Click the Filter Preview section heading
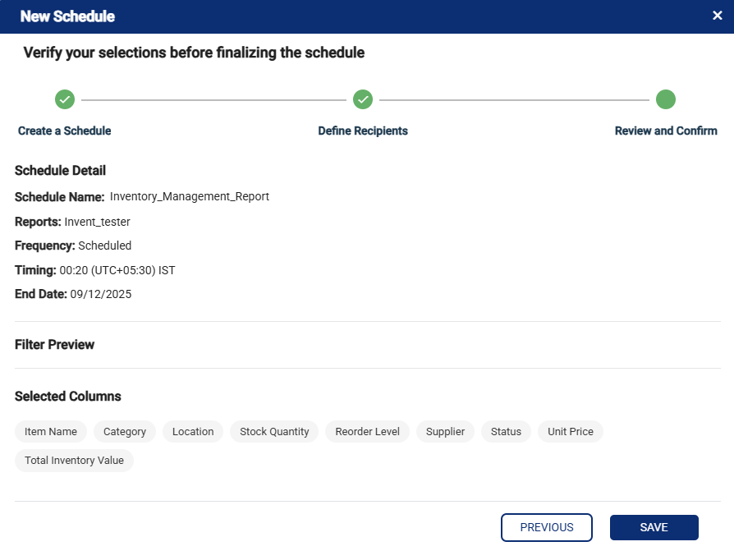The image size is (734, 560). (x=55, y=345)
